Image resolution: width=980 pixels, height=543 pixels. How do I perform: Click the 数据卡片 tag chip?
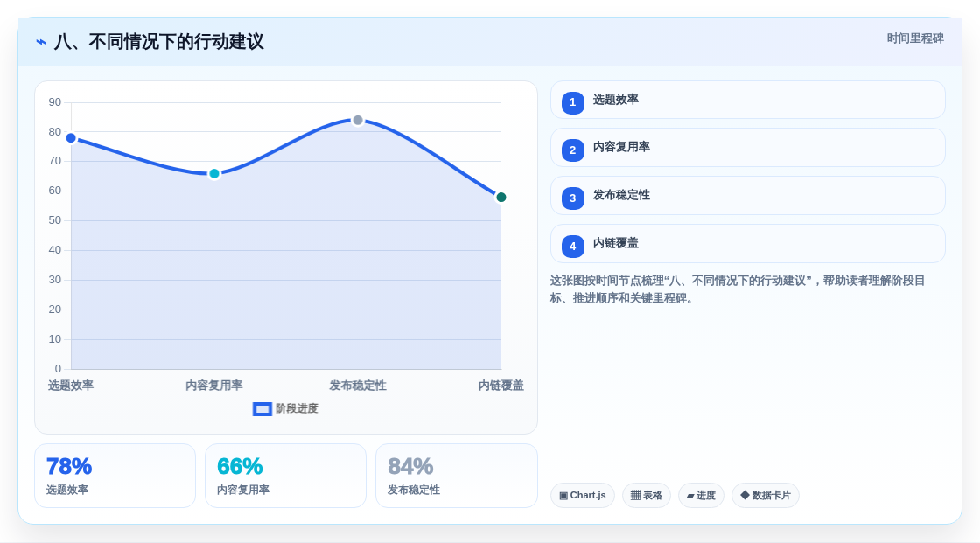(766, 496)
